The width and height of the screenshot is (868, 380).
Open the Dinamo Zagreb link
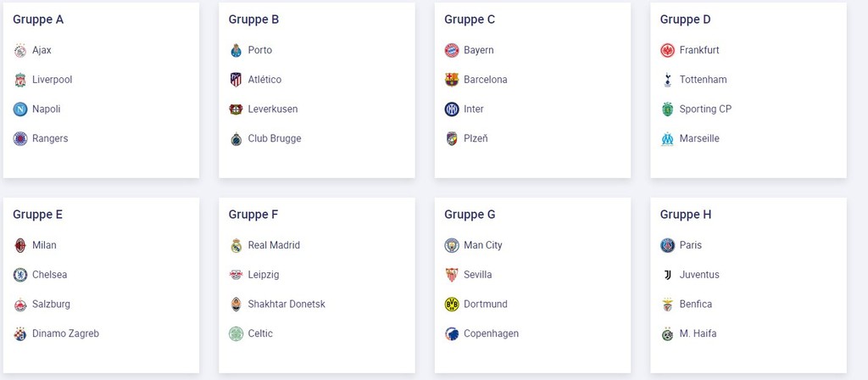pyautogui.click(x=56, y=333)
